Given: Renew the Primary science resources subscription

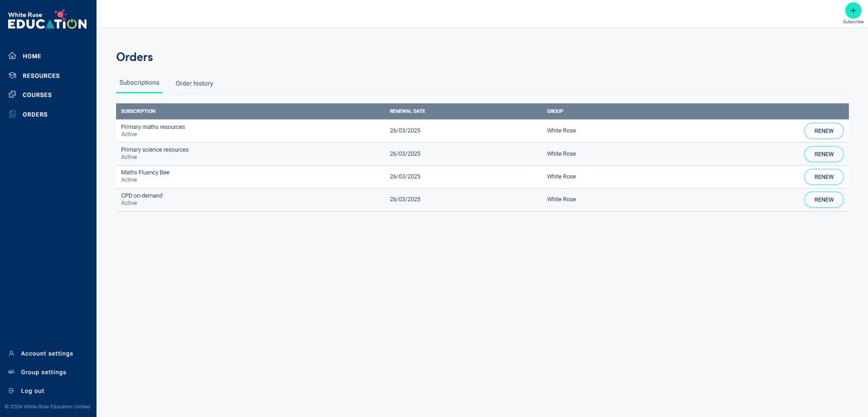Looking at the screenshot, I should coord(824,154).
